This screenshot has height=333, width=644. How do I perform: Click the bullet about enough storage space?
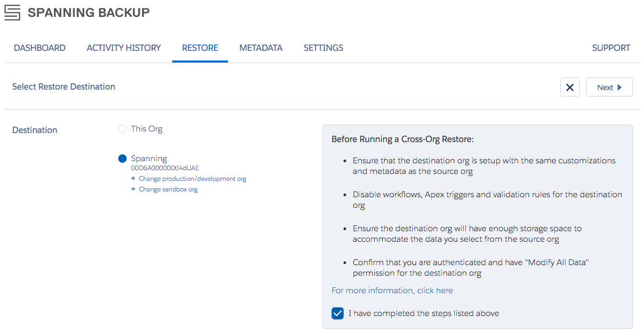point(467,234)
